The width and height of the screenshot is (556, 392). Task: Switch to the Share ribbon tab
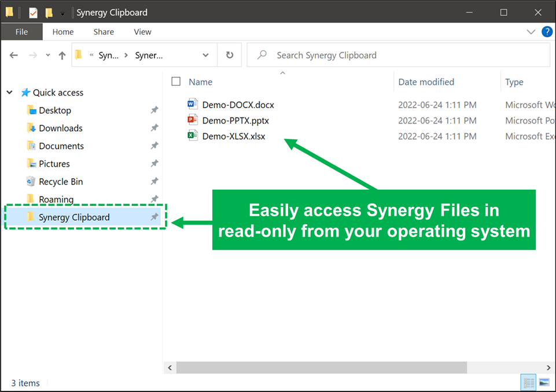click(x=104, y=32)
